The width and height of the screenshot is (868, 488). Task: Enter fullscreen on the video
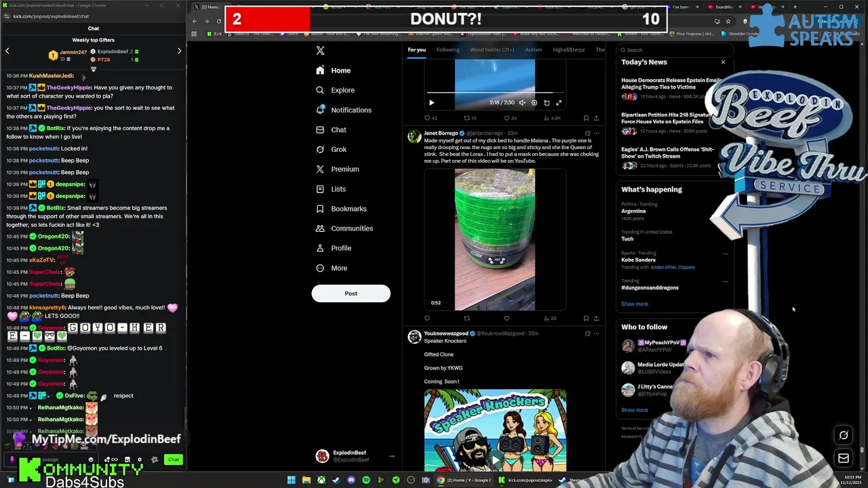click(x=559, y=103)
